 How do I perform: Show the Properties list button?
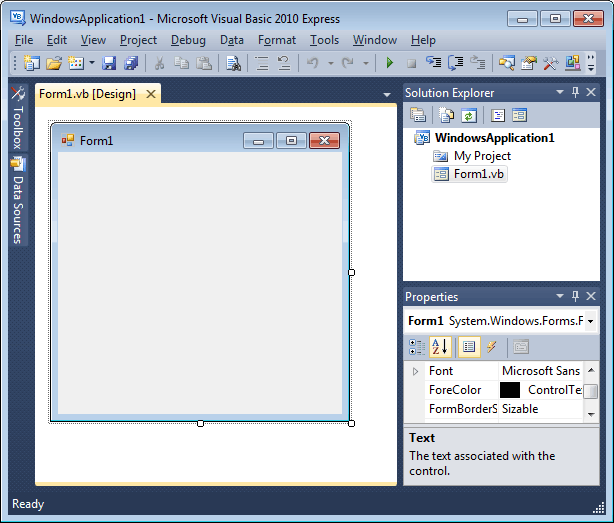tap(469, 347)
